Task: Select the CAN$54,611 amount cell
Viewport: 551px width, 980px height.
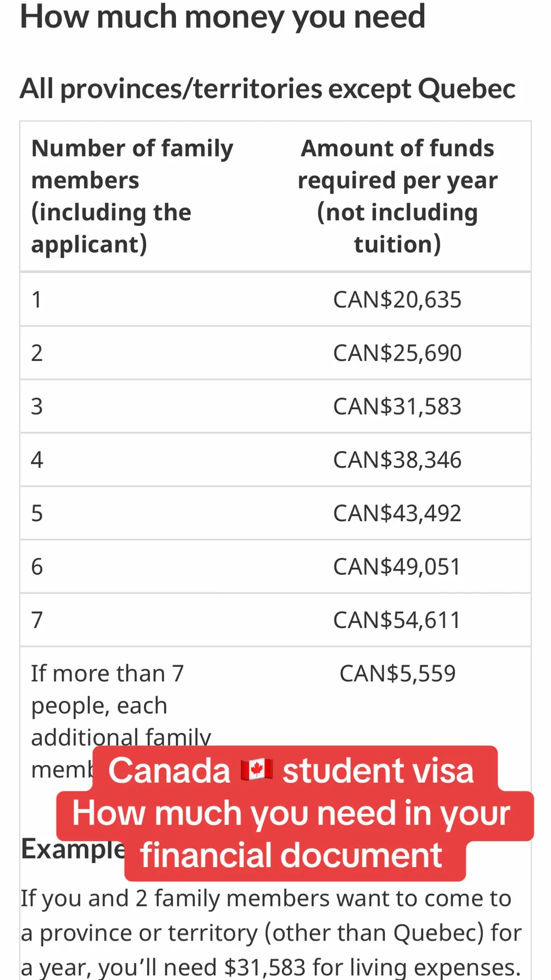Action: 397,620
